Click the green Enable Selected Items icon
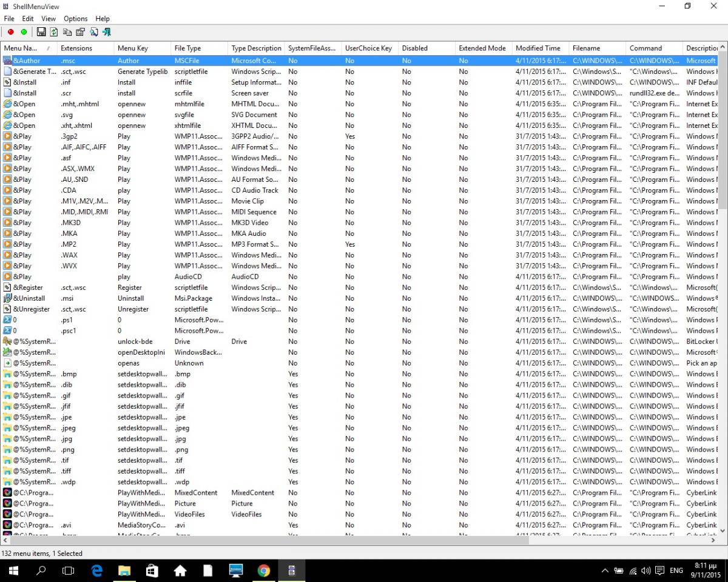The height and width of the screenshot is (582, 728). 24,32
